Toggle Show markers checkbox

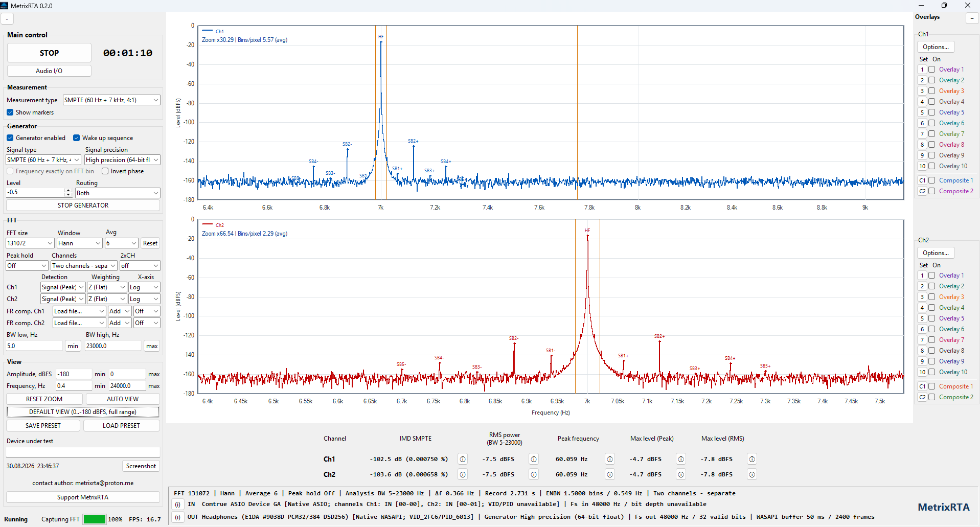point(10,112)
